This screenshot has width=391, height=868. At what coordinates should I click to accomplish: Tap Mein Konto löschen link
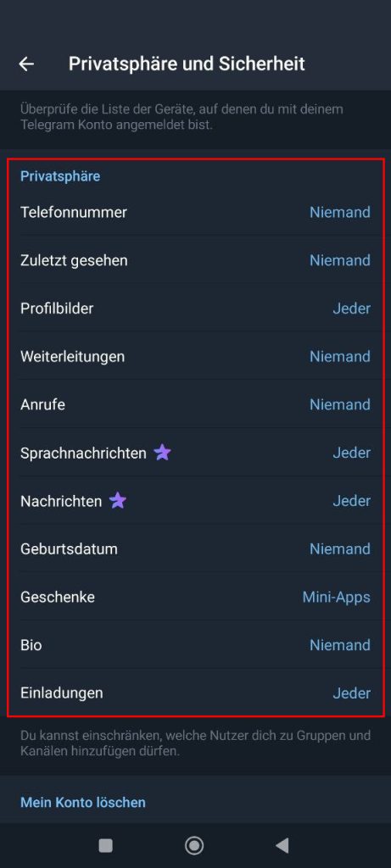(83, 802)
